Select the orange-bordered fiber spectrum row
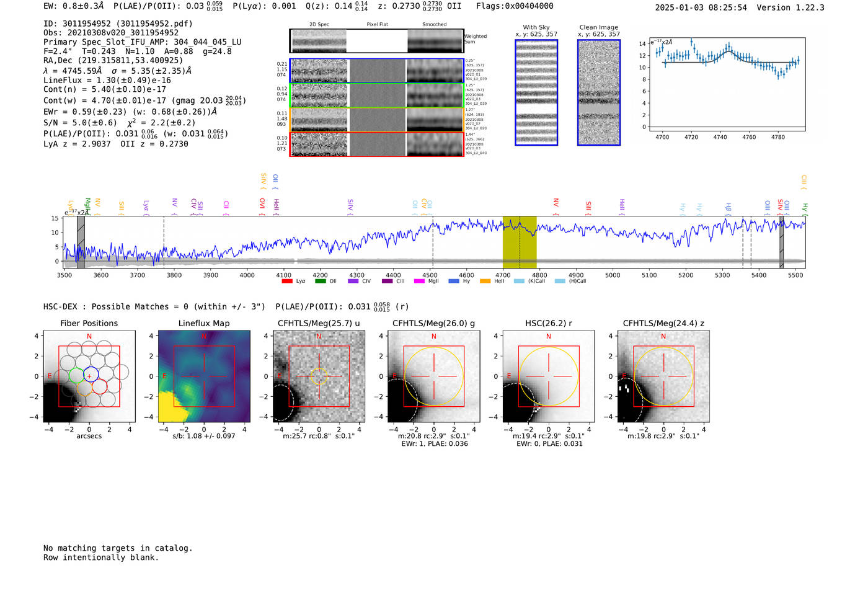The height and width of the screenshot is (591, 868). click(x=377, y=120)
